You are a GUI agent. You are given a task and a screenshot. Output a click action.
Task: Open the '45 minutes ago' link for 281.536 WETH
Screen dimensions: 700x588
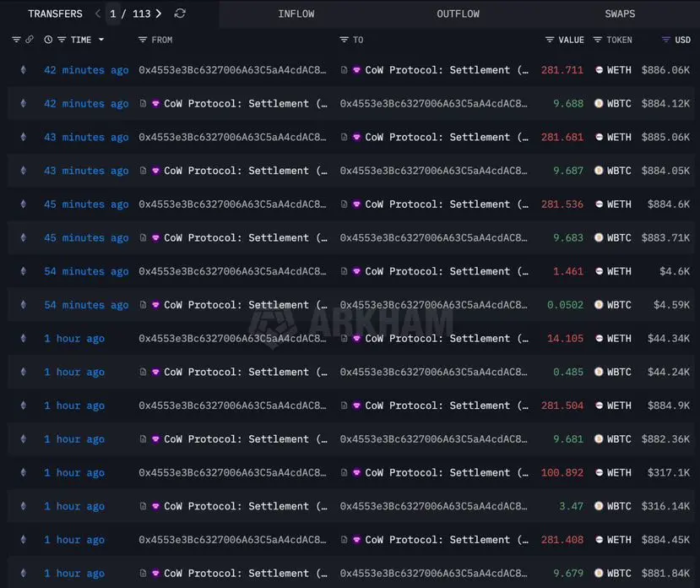click(86, 204)
